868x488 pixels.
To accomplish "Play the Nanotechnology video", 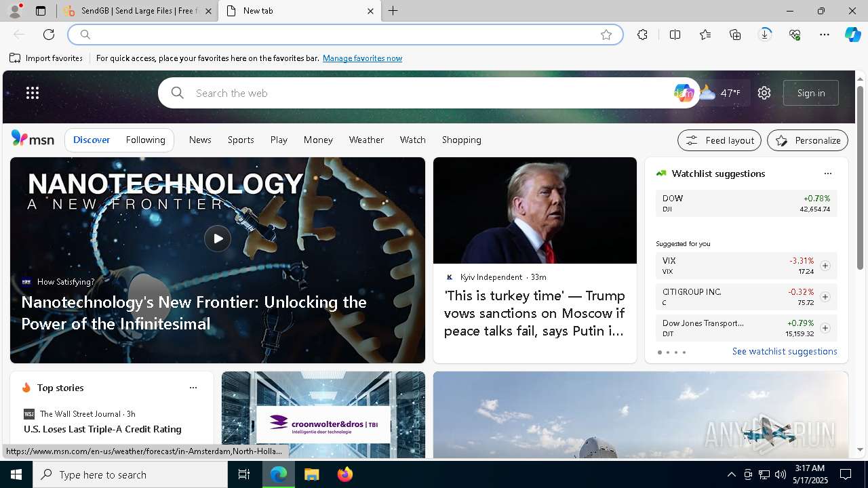I will [x=218, y=239].
